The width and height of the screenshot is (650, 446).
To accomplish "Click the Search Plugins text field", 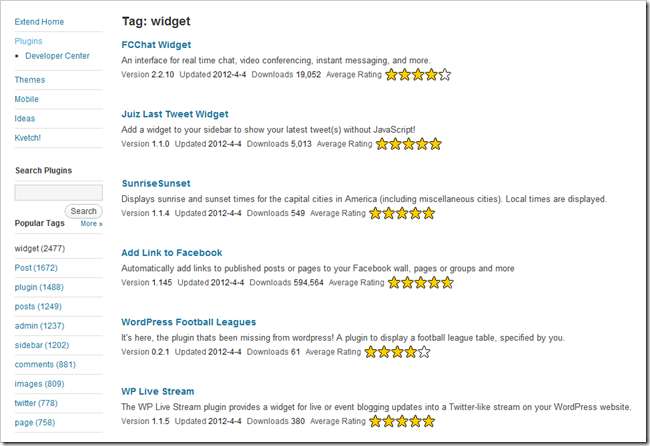I will pos(59,192).
